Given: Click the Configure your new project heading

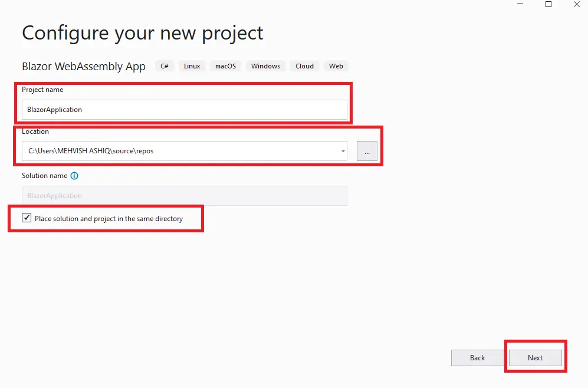Looking at the screenshot, I should 143,34.
